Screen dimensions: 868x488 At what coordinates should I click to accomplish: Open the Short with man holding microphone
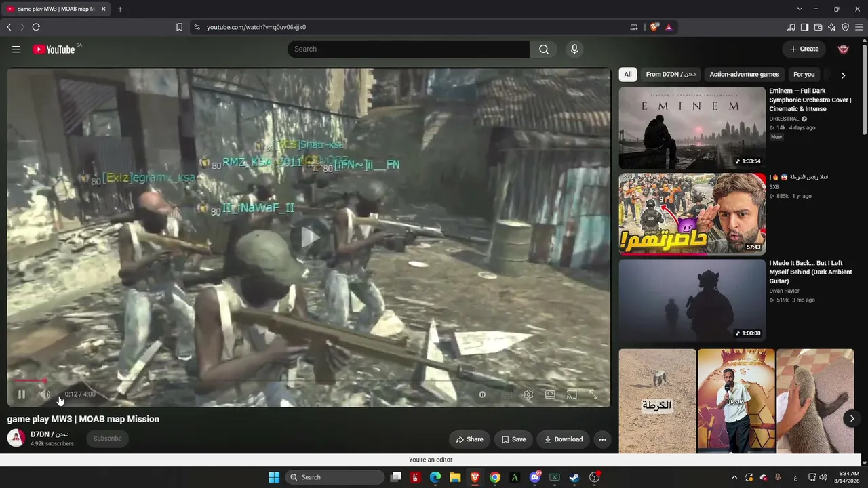click(x=736, y=401)
